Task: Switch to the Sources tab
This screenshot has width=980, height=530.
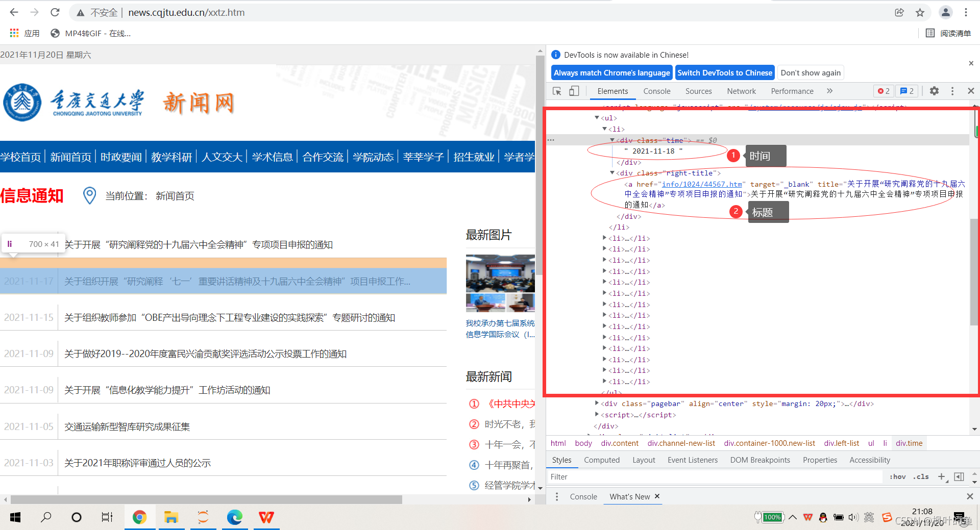Action: point(698,91)
